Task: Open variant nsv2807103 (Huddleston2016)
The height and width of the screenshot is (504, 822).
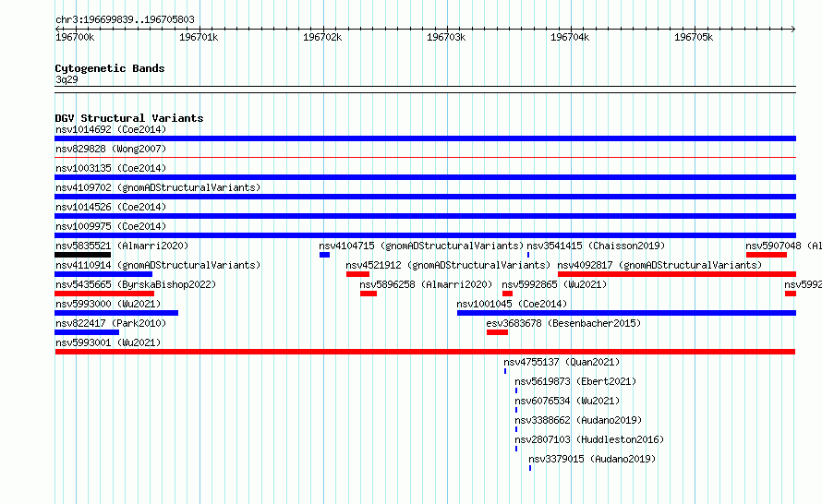Action: click(589, 439)
